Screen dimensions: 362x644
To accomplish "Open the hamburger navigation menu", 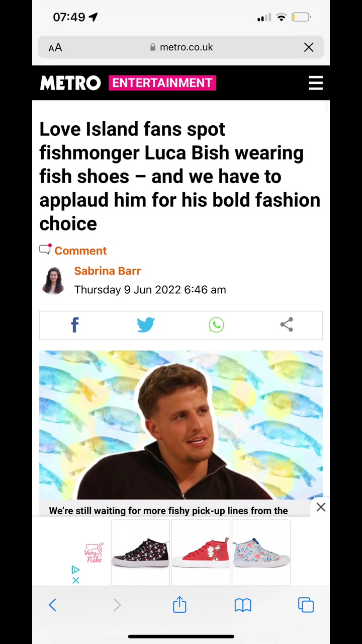I will [x=316, y=83].
